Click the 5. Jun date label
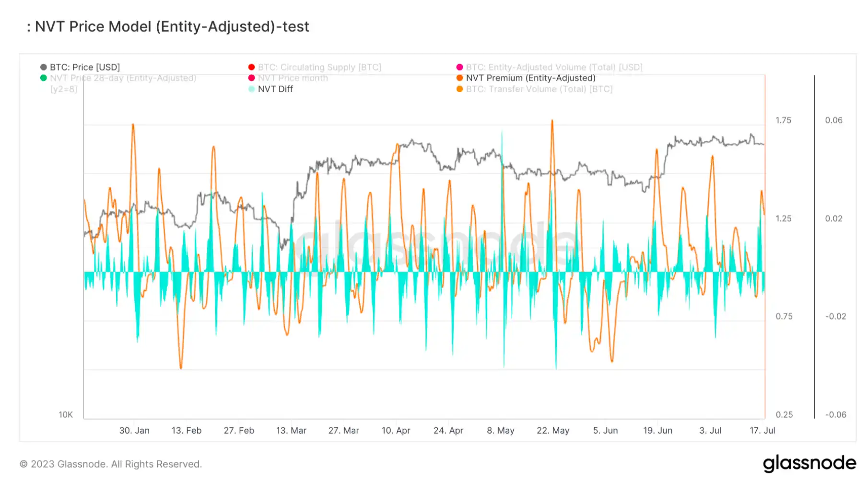 tap(605, 431)
